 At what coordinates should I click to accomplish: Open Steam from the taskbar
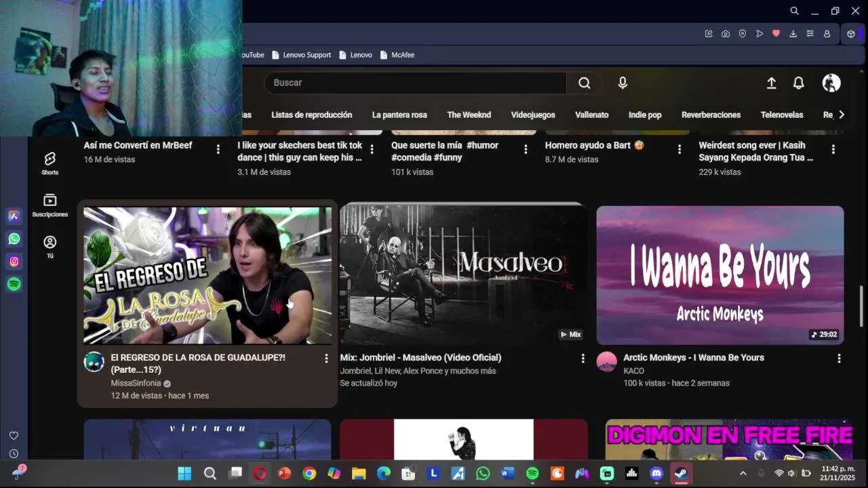[681, 474]
